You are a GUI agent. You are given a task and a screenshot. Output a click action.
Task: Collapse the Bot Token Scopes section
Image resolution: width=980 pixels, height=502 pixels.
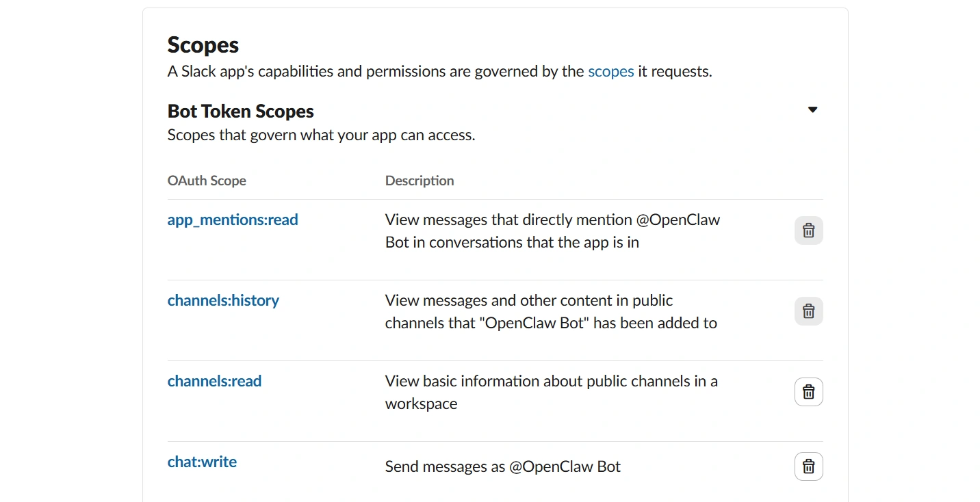coord(812,109)
